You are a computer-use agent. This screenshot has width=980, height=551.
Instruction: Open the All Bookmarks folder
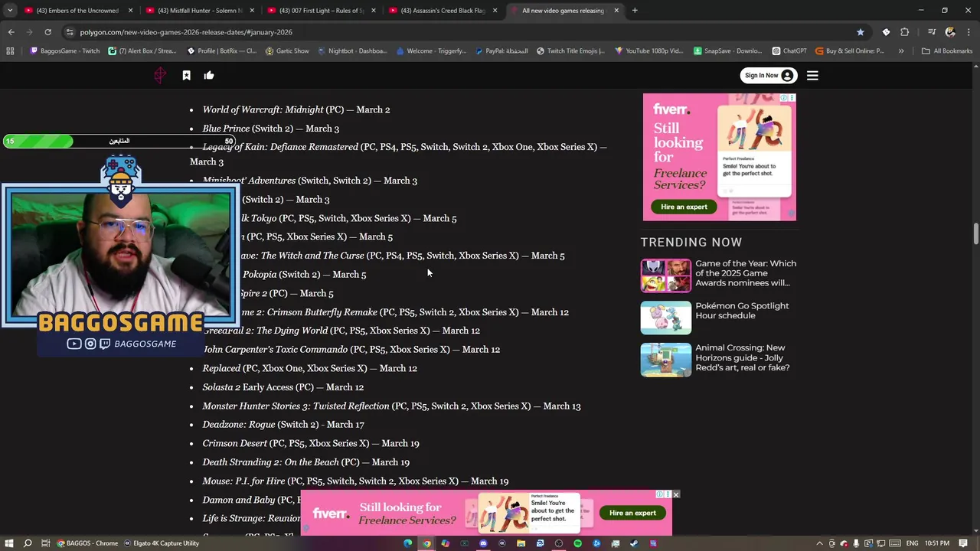click(947, 51)
